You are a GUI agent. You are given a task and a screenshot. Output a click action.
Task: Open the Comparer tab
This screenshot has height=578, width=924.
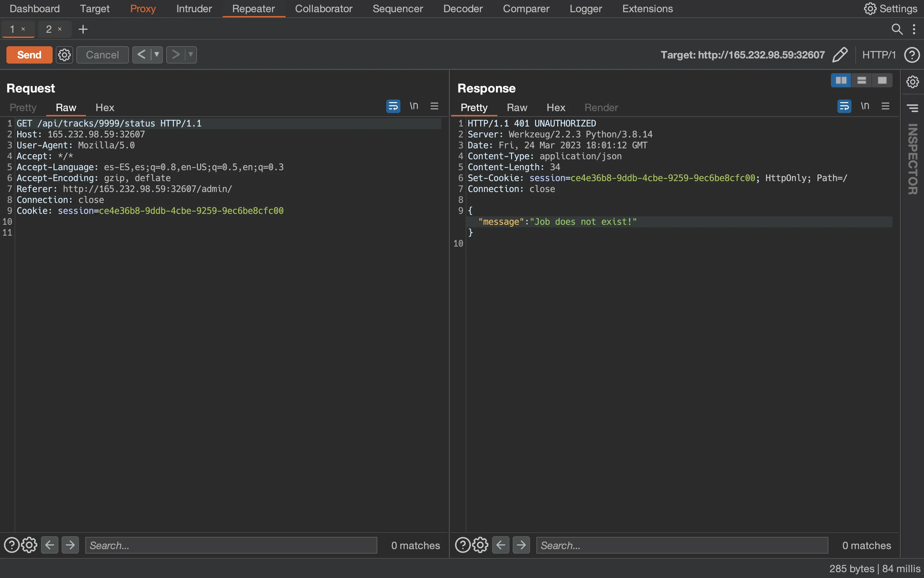click(x=526, y=8)
